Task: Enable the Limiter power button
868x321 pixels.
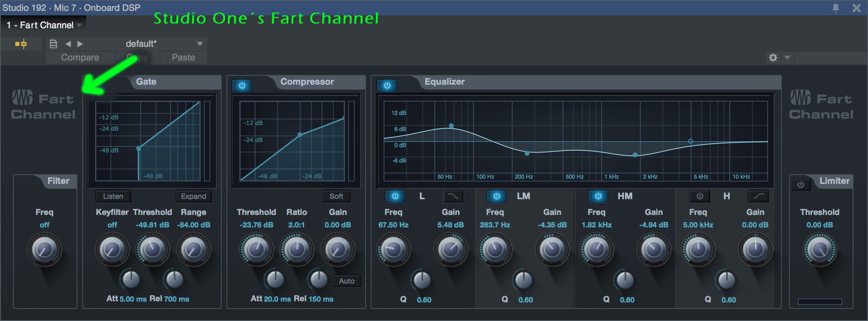Action: [x=800, y=185]
